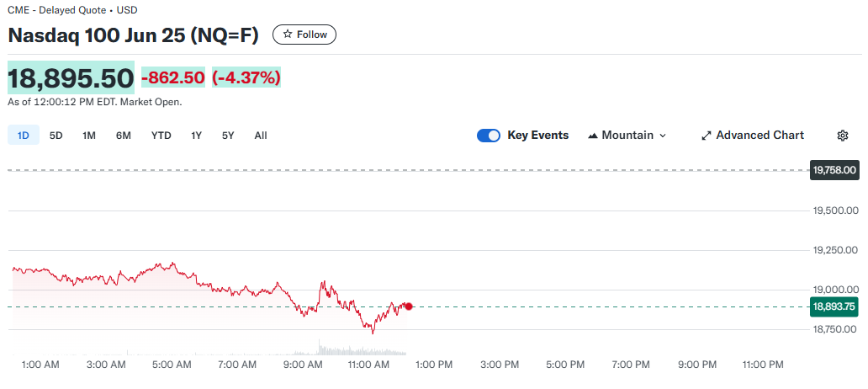The image size is (868, 389).
Task: Click the As of 12:00:12 PM EDT text
Action: (95, 102)
